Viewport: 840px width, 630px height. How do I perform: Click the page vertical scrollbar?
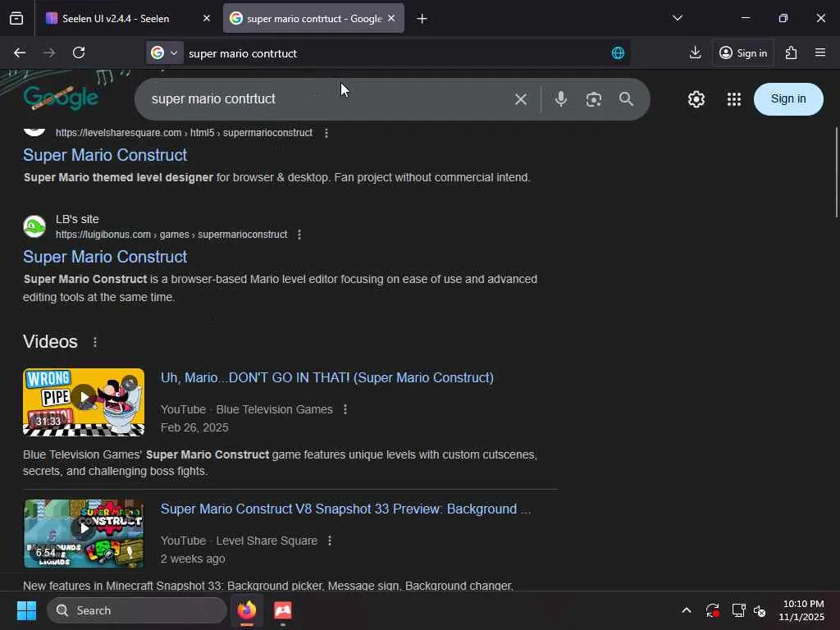pyautogui.click(x=836, y=171)
